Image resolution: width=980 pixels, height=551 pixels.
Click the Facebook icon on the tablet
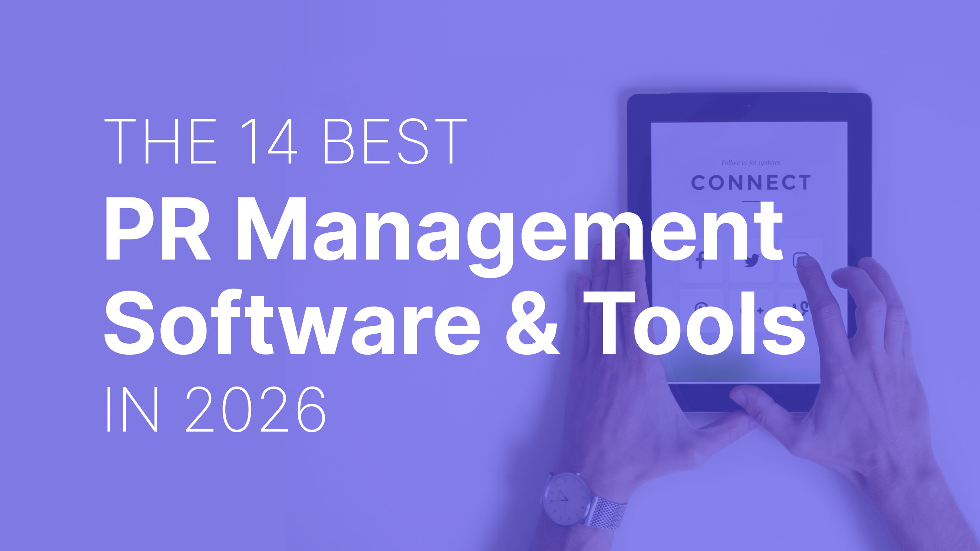[700, 260]
